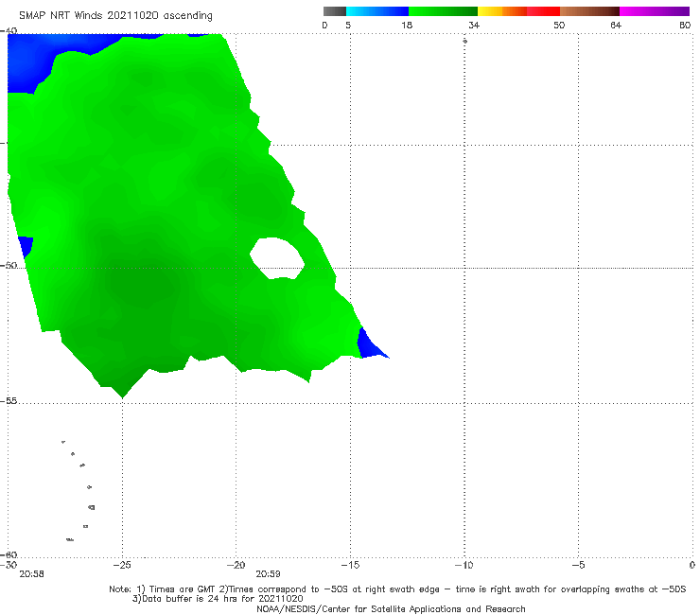Screen dimensions: 700x615
Task: Click the NOAA/NESDIS Center for Satellite Applications credit
Action: [x=391, y=609]
